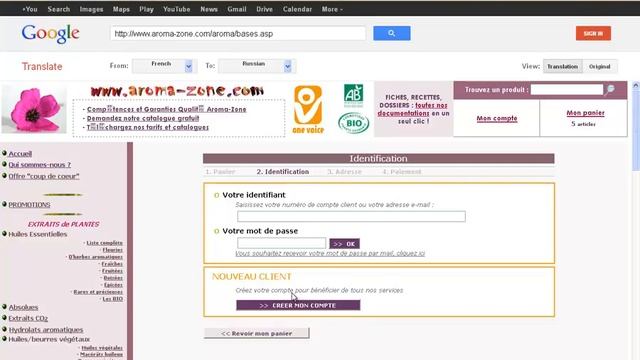Click the CREER MON COMPTE button
640x360 pixels.
(x=298, y=305)
